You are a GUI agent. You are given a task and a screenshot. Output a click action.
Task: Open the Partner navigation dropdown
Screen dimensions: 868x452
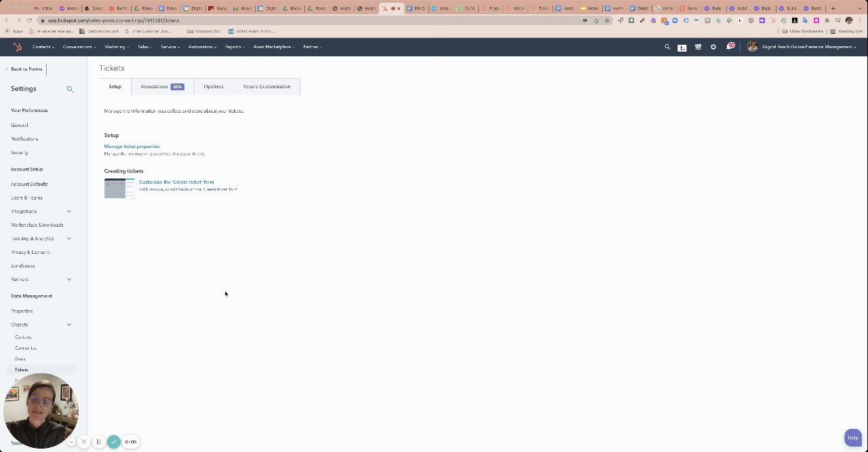[x=313, y=47]
